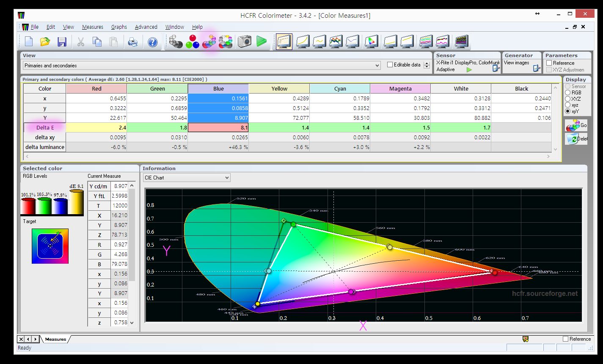Screen dimensions: 603x364
Task: Select the Yellow column header
Action: click(x=279, y=89)
